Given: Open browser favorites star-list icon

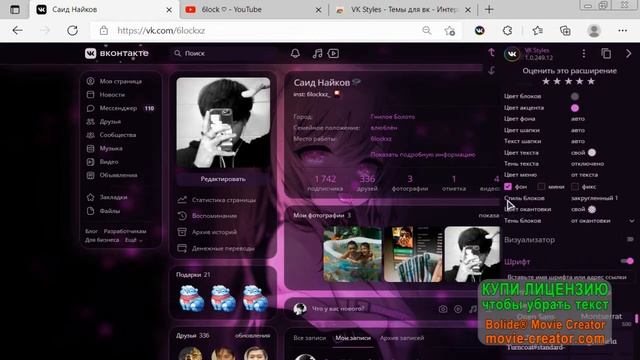Looking at the screenshot, I should (x=537, y=31).
